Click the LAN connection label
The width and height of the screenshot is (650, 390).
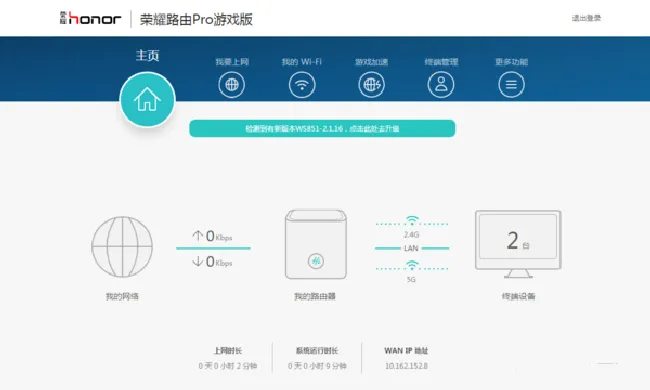click(411, 248)
